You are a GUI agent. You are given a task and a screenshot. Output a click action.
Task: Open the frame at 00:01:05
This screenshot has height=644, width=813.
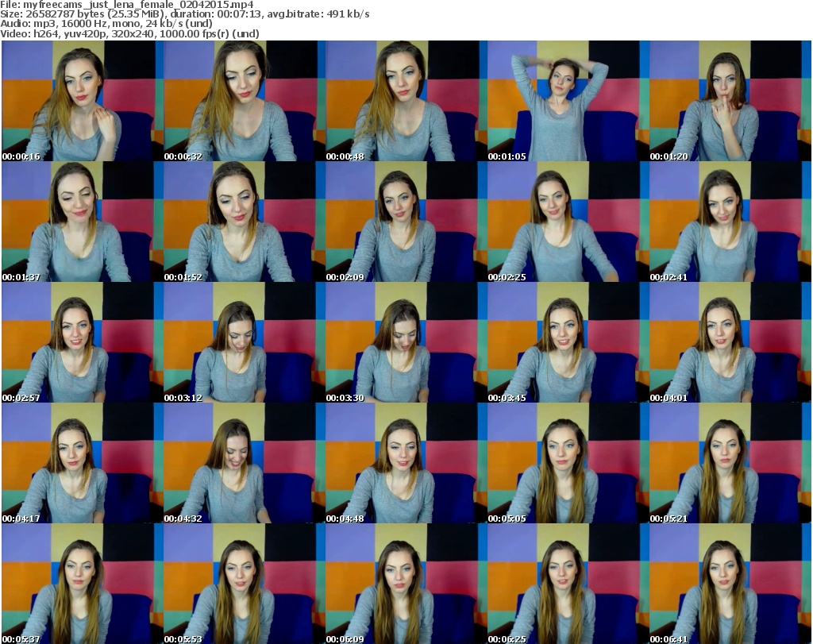568,101
